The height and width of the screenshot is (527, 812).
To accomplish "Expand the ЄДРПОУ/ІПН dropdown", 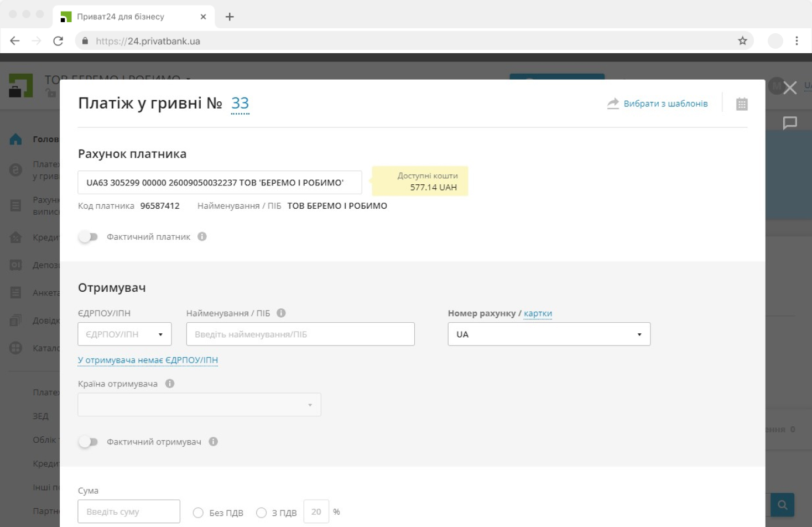I will (124, 334).
